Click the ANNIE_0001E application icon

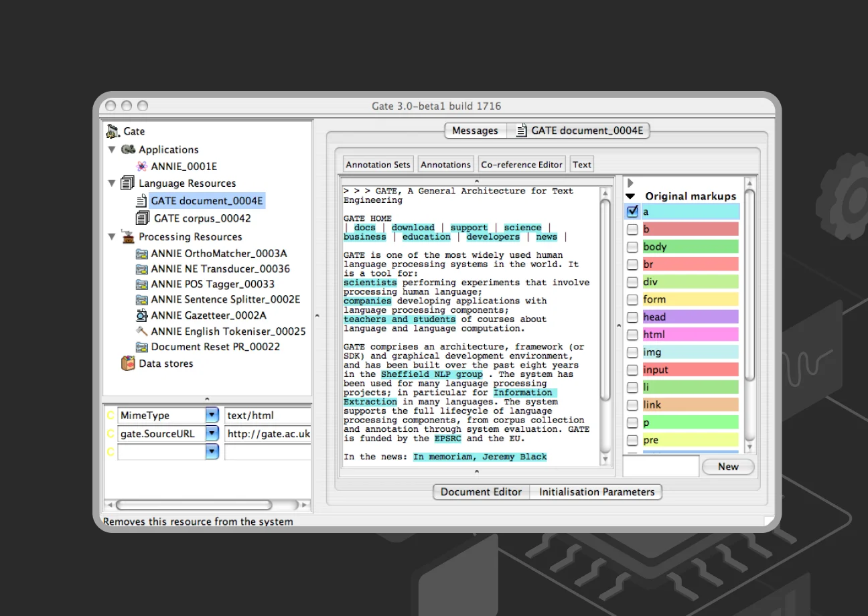pos(141,166)
